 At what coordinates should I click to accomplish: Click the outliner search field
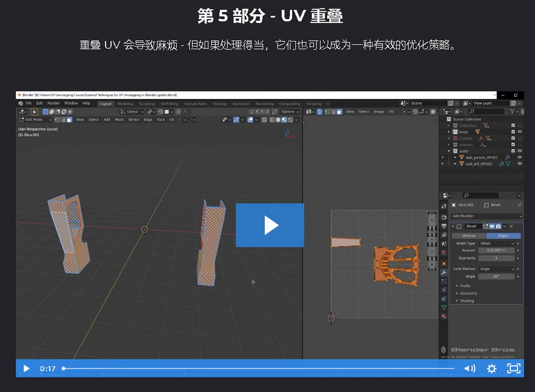pos(486,112)
